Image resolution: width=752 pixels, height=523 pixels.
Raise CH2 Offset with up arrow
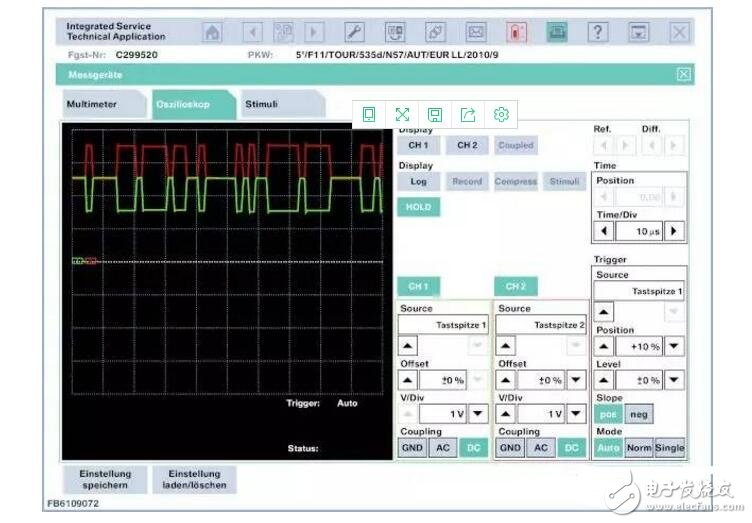tap(507, 380)
